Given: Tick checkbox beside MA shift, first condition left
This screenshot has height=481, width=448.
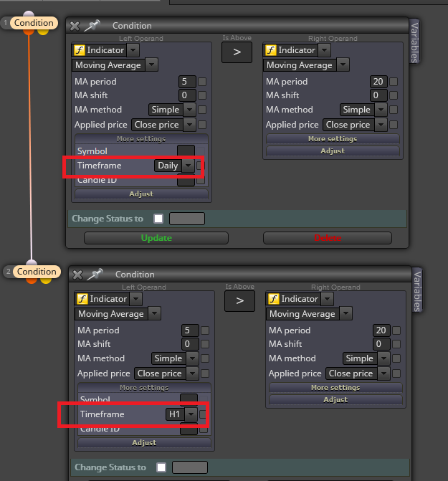Looking at the screenshot, I should tap(202, 95).
